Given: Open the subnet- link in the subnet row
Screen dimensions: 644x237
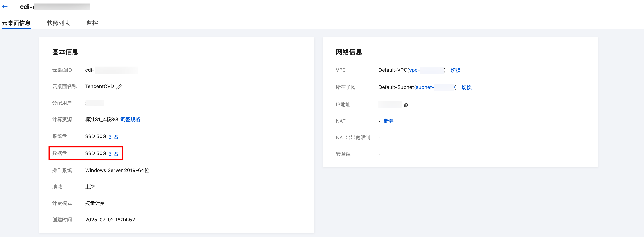Looking at the screenshot, I should (x=435, y=87).
